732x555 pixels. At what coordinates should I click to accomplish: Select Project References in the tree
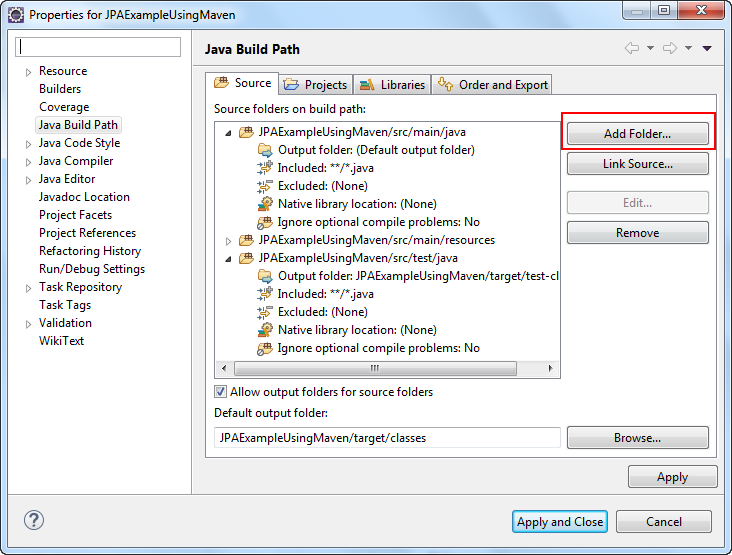click(x=87, y=233)
